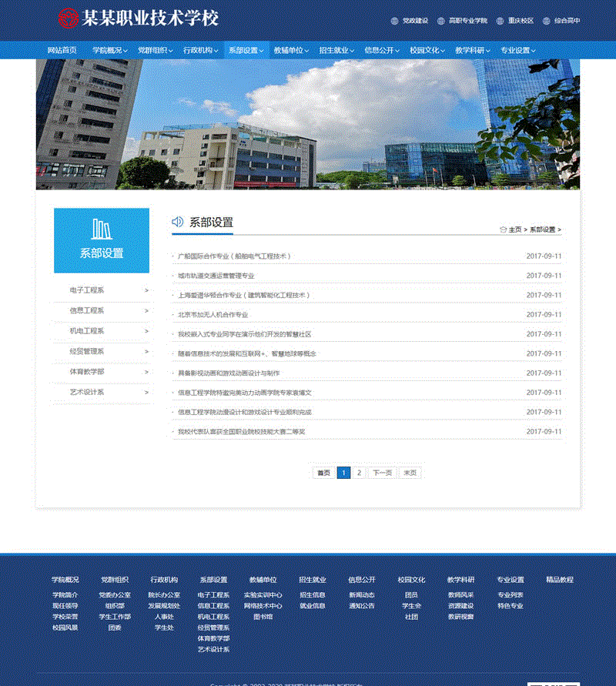Screen dimensions: 616x686
Task: Click the home icon in breadcrumb
Action: pos(503,229)
